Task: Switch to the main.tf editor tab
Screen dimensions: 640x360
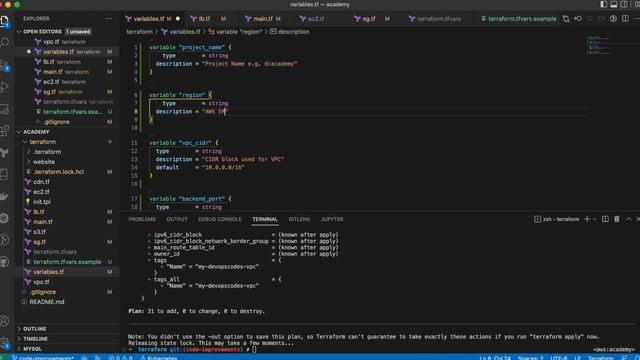Action: [x=263, y=19]
